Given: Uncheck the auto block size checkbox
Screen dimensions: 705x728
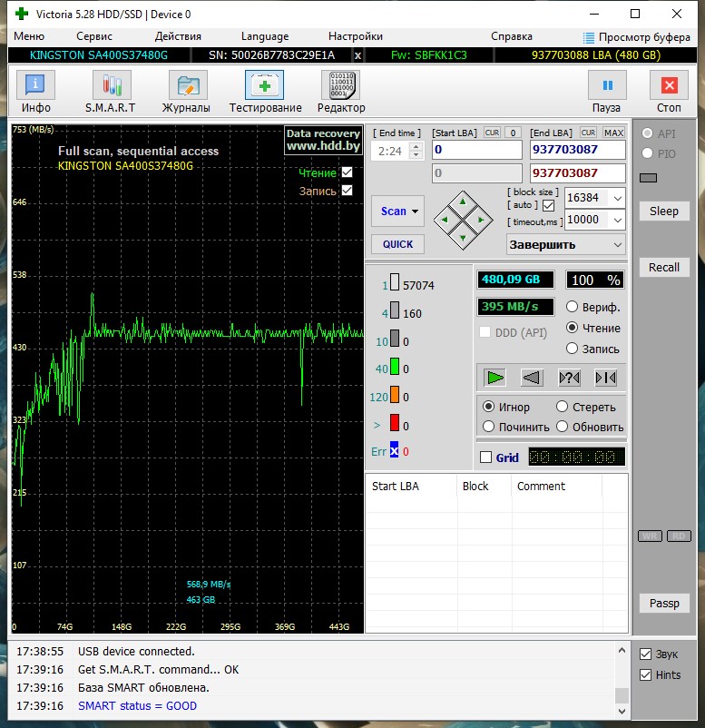Looking at the screenshot, I should click(x=548, y=205).
